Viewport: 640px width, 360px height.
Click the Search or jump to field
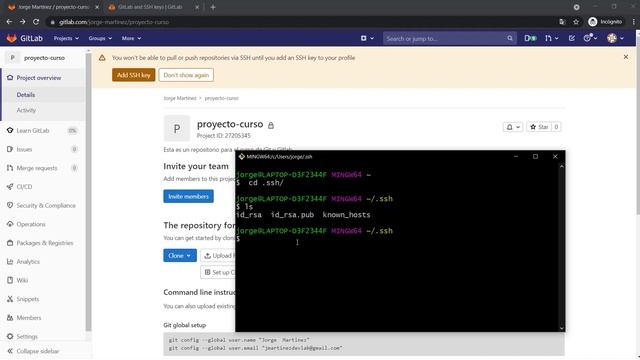pos(449,38)
